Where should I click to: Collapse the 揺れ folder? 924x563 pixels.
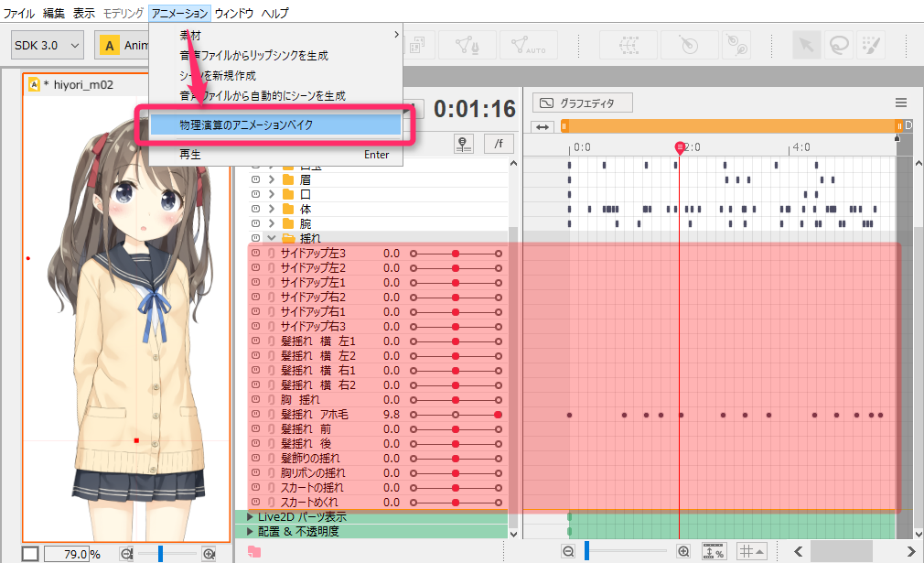pyautogui.click(x=271, y=238)
